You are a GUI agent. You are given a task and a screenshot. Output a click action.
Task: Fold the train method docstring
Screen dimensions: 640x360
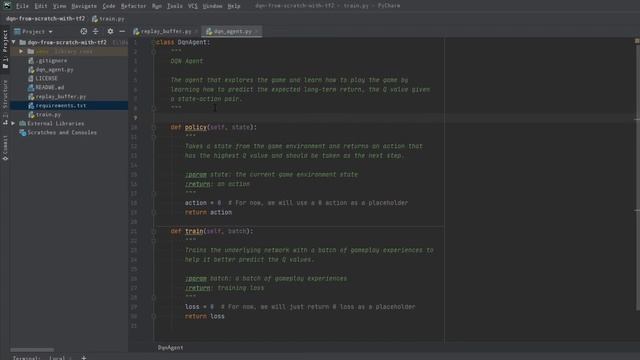[154, 241]
